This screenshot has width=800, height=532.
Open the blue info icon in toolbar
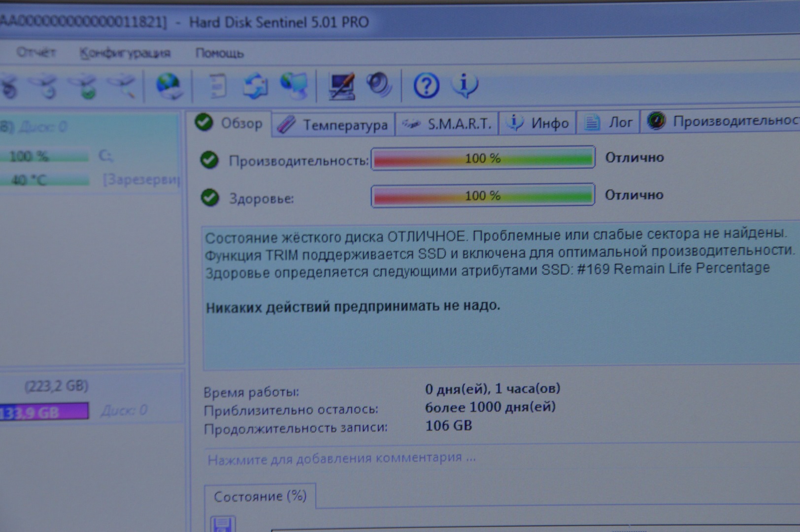464,85
